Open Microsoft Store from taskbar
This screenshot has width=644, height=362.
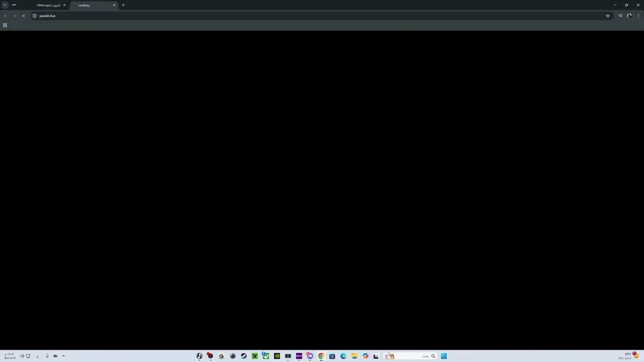pyautogui.click(x=332, y=356)
